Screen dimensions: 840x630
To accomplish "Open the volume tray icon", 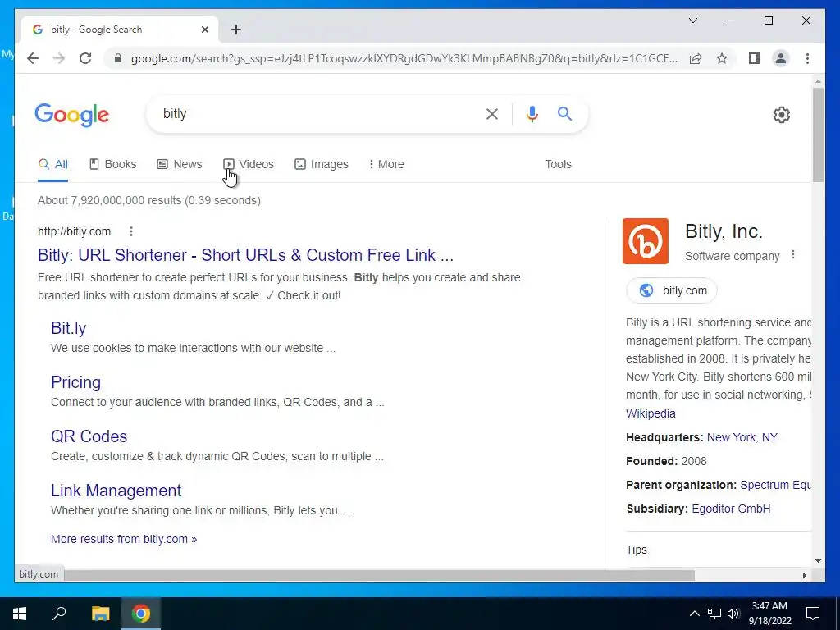I will (733, 614).
